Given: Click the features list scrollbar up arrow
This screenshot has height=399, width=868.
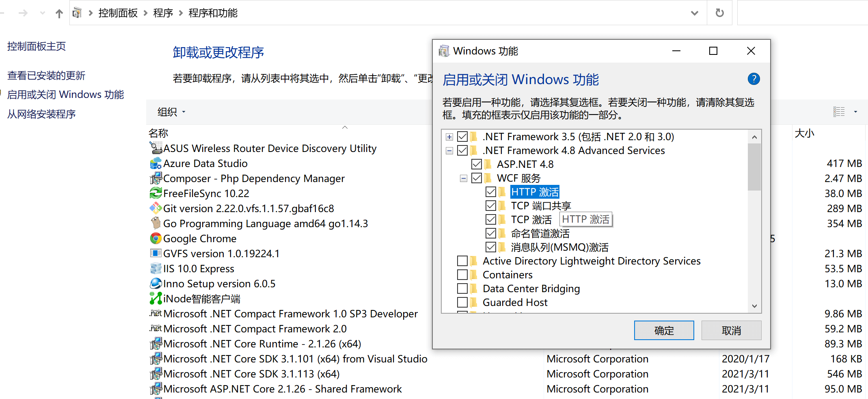Looking at the screenshot, I should (x=754, y=137).
